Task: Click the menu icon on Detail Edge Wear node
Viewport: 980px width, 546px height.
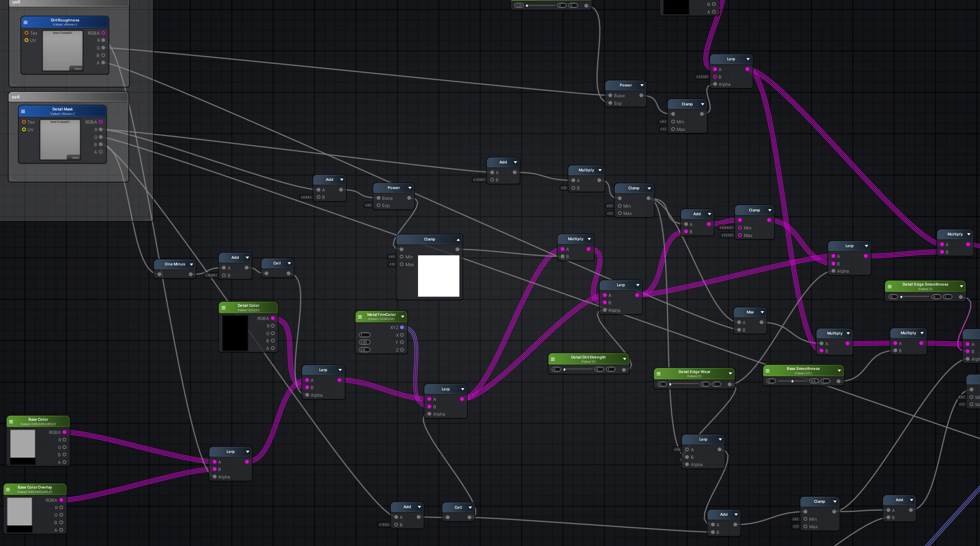Action: (659, 373)
